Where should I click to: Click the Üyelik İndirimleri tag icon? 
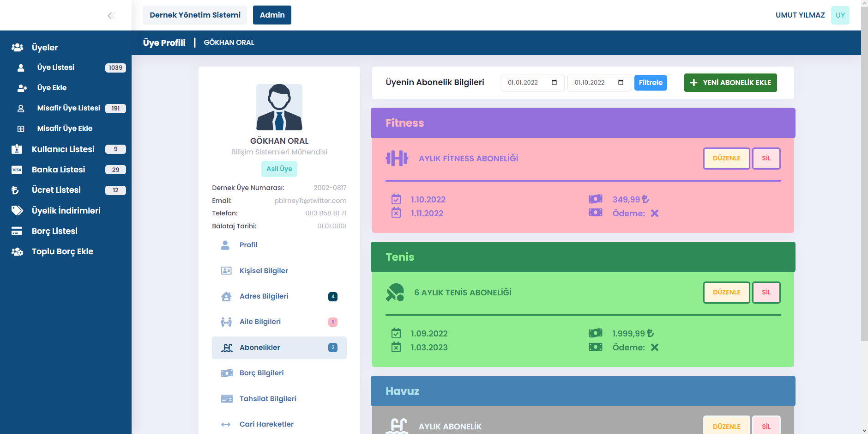17,211
